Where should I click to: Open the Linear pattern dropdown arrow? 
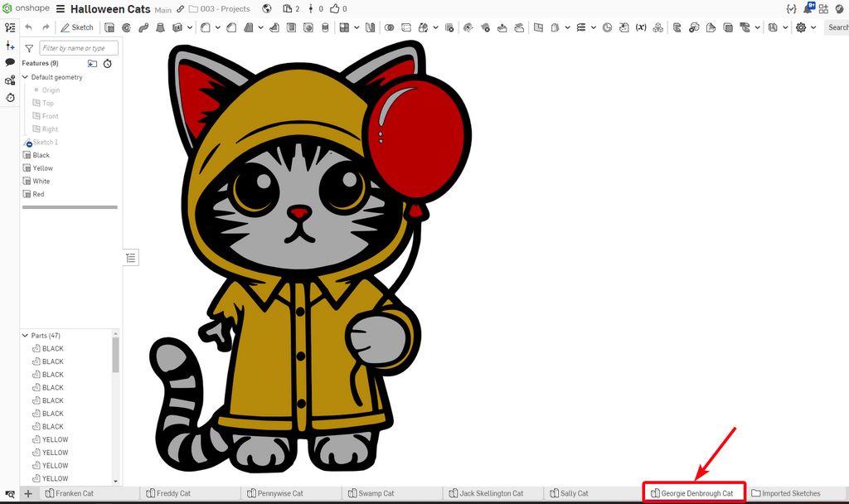357,27
